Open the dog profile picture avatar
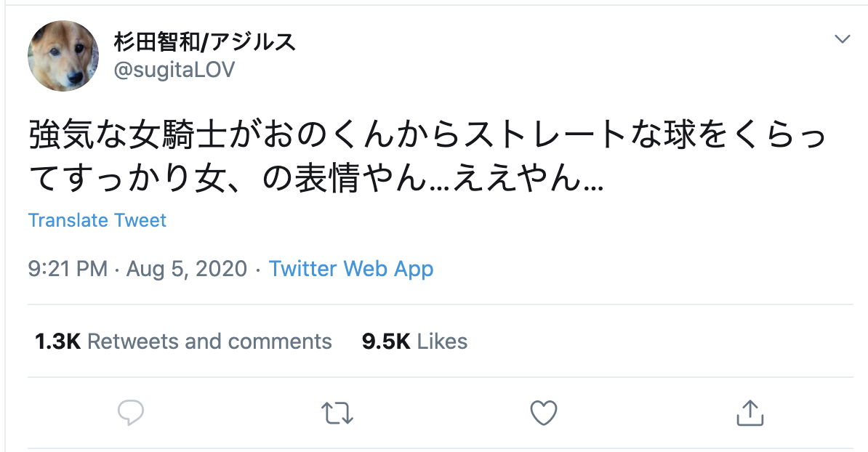 point(63,56)
